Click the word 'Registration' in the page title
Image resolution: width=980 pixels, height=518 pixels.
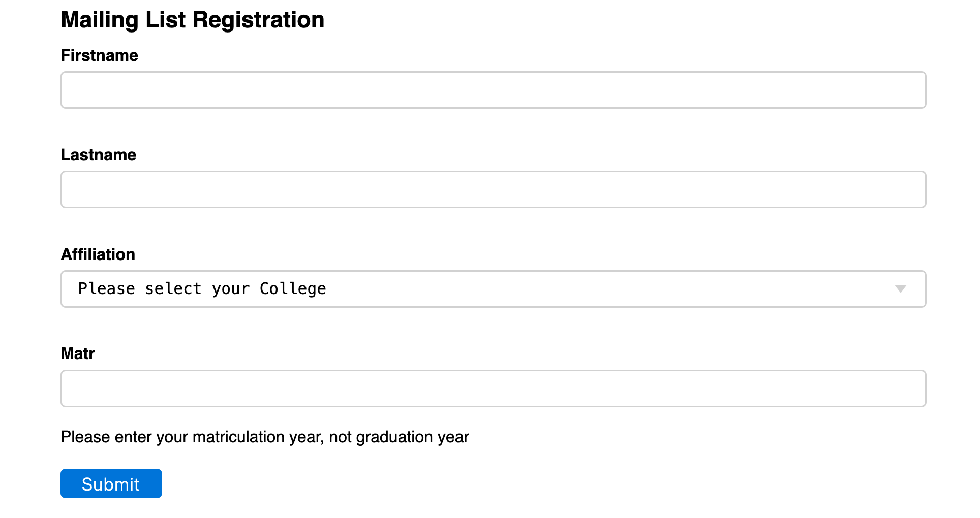pos(258,20)
